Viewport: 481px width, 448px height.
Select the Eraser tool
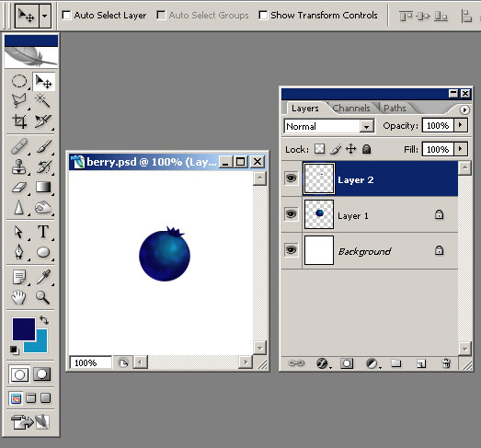[19, 187]
